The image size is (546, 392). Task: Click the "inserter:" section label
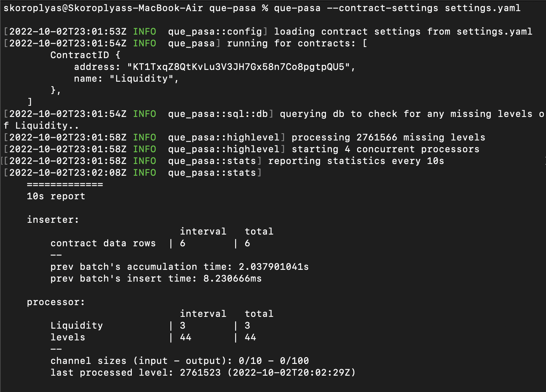53,220
